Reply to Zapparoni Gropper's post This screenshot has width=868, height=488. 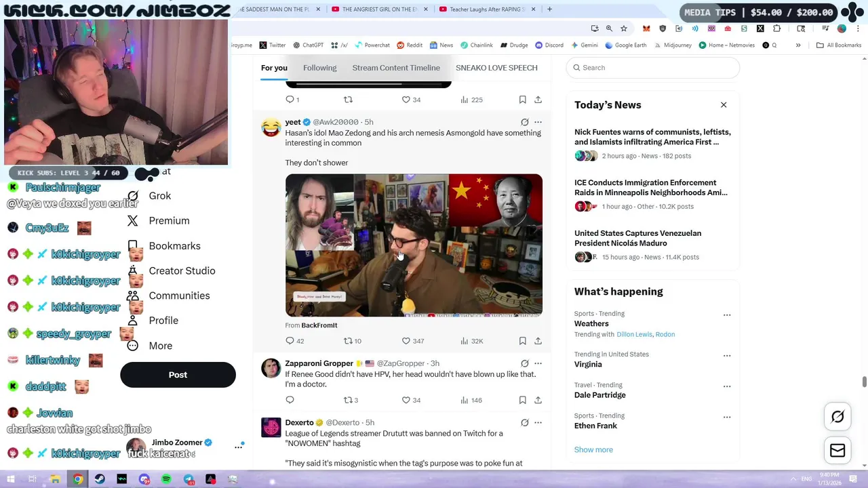[x=290, y=400]
